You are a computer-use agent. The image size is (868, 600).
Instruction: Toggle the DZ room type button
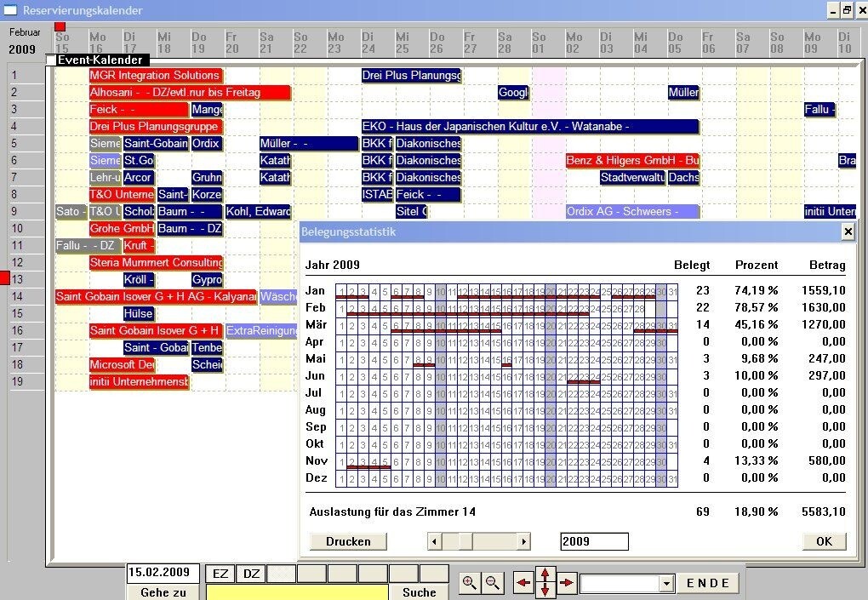[x=251, y=574]
